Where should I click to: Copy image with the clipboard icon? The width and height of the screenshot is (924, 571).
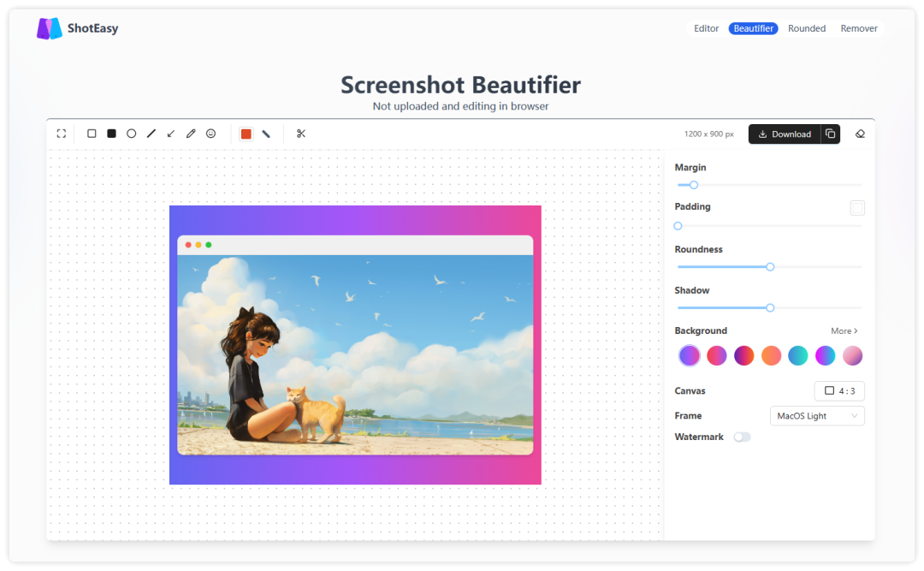[x=830, y=134]
